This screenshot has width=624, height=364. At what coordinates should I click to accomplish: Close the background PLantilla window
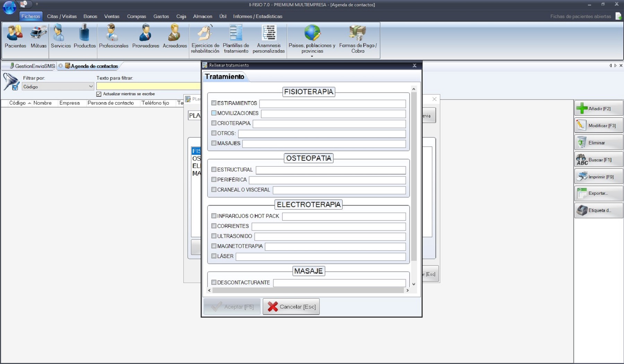(434, 99)
